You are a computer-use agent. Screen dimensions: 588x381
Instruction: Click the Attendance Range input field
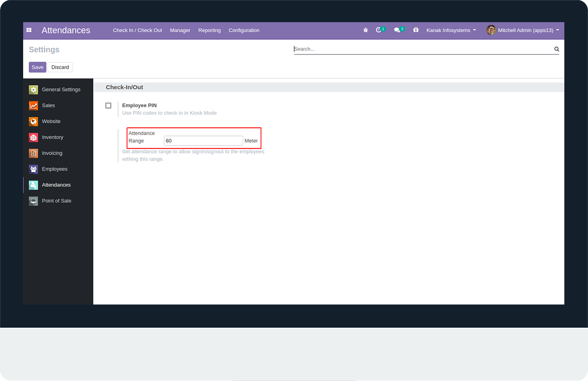203,140
